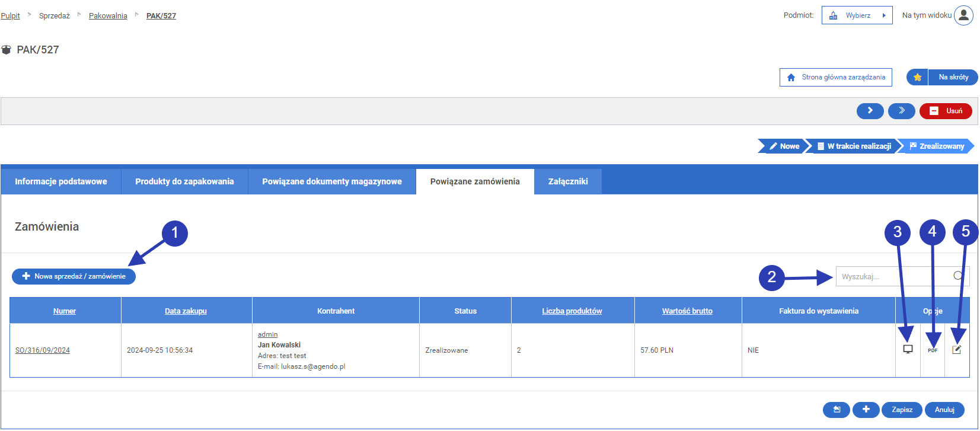Click the star favorites icon button
Viewport: 980px width, 431px height.
(917, 77)
